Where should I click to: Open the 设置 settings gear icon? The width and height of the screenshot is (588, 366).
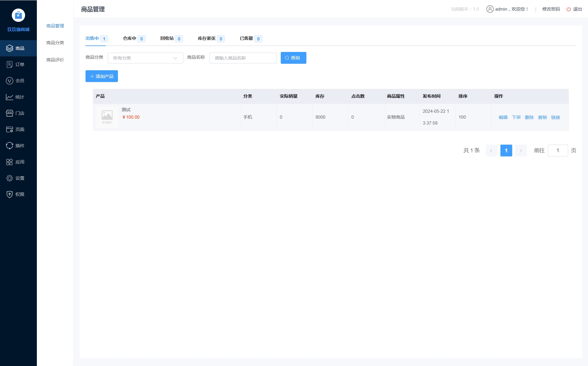[x=9, y=178]
